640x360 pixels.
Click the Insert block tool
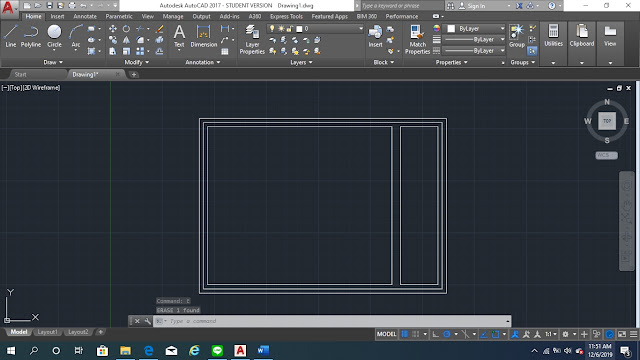point(375,36)
